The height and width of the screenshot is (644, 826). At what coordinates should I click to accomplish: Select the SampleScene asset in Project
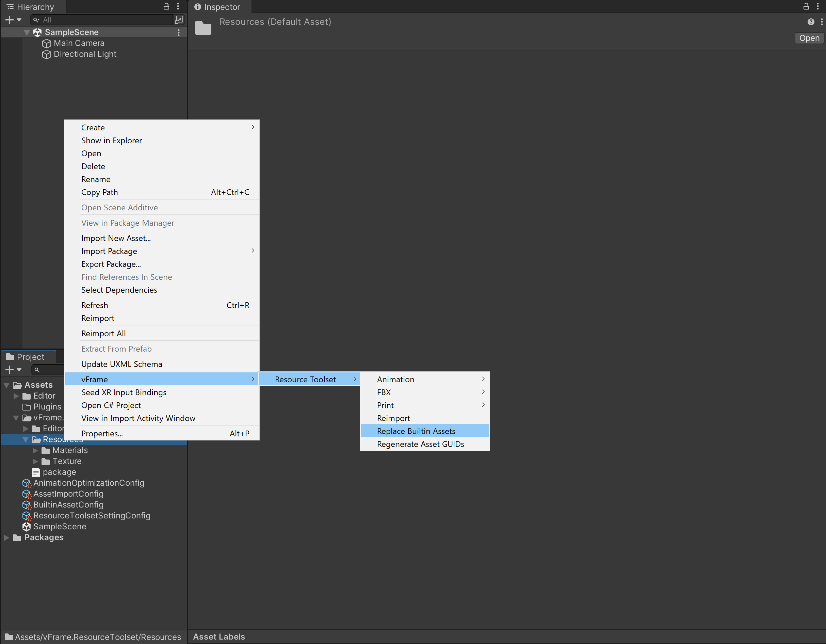click(59, 526)
